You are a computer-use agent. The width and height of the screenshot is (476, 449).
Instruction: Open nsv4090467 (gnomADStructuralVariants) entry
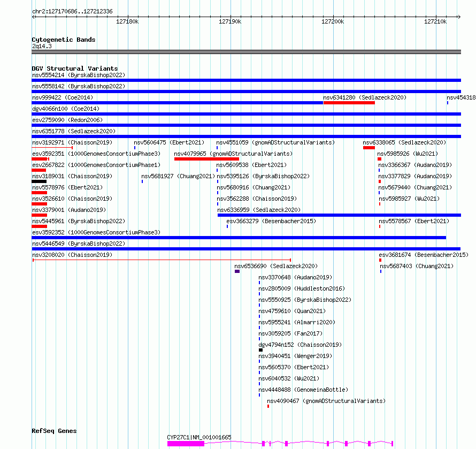[x=326, y=401]
